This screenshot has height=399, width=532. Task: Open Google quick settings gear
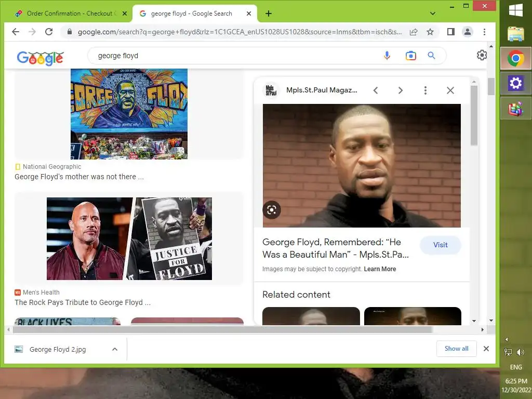(482, 55)
